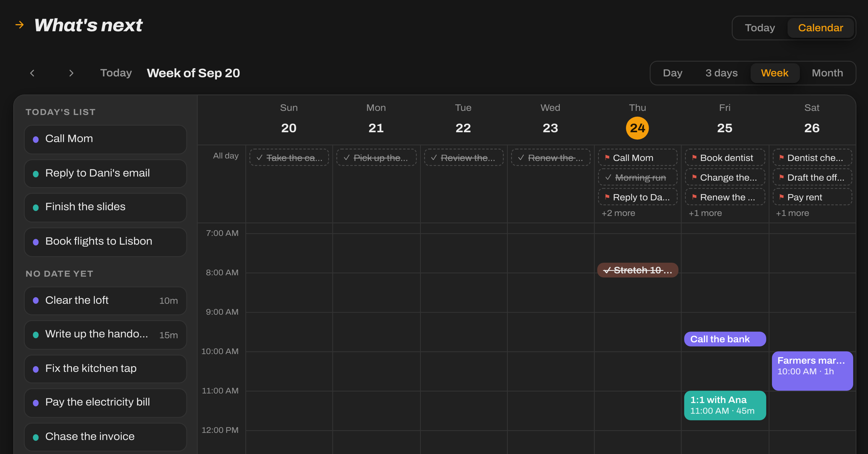Click the purple dot on Book flights to Lisbon
868x454 pixels.
36,242
